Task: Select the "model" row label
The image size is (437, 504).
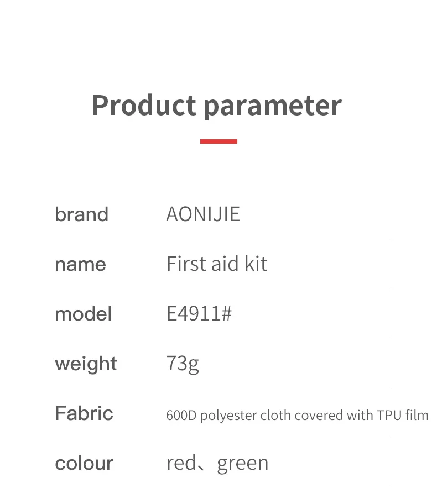Action: click(83, 314)
